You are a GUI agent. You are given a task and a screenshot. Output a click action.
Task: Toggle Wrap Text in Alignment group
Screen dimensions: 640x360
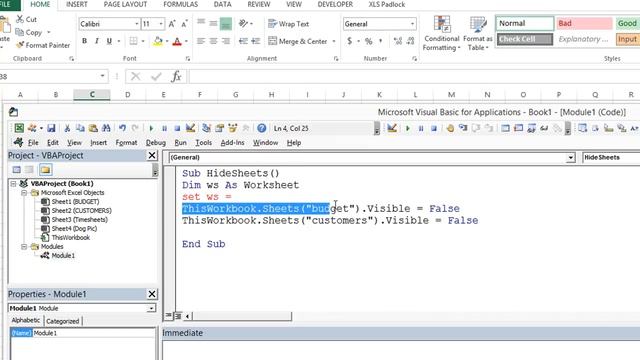pos(289,24)
